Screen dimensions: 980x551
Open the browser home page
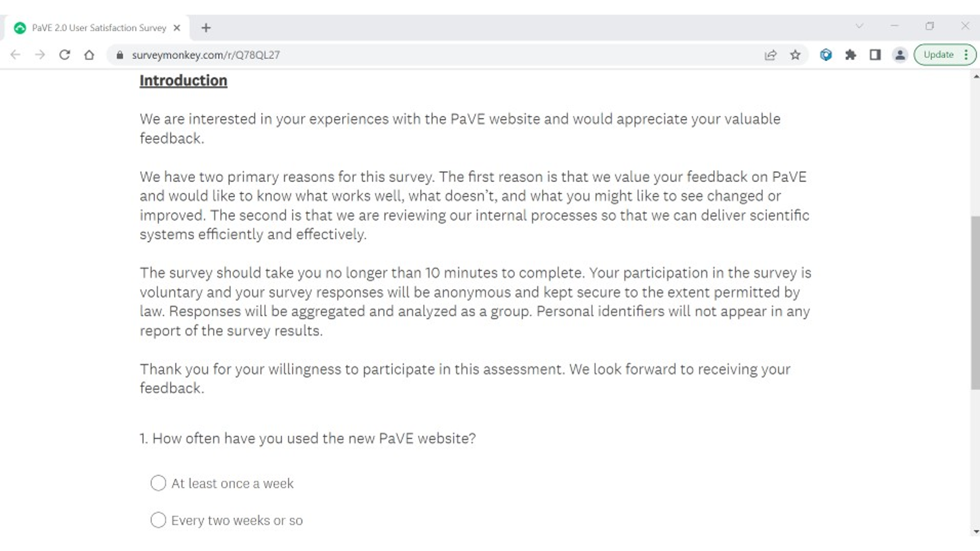click(89, 54)
